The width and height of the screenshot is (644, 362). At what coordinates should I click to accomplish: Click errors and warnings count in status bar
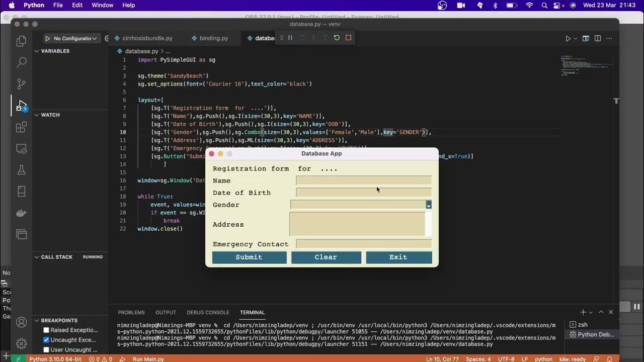click(100, 359)
